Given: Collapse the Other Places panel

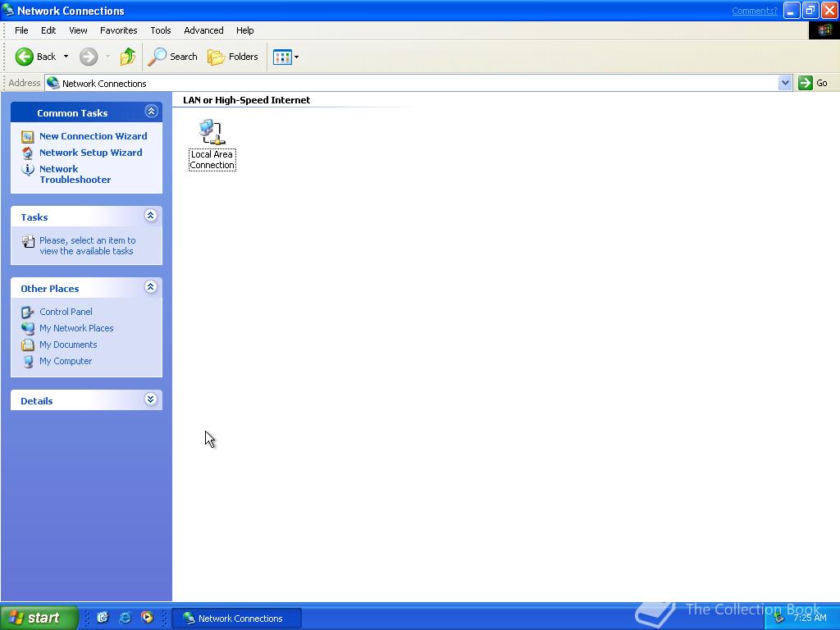Looking at the screenshot, I should coord(151,286).
